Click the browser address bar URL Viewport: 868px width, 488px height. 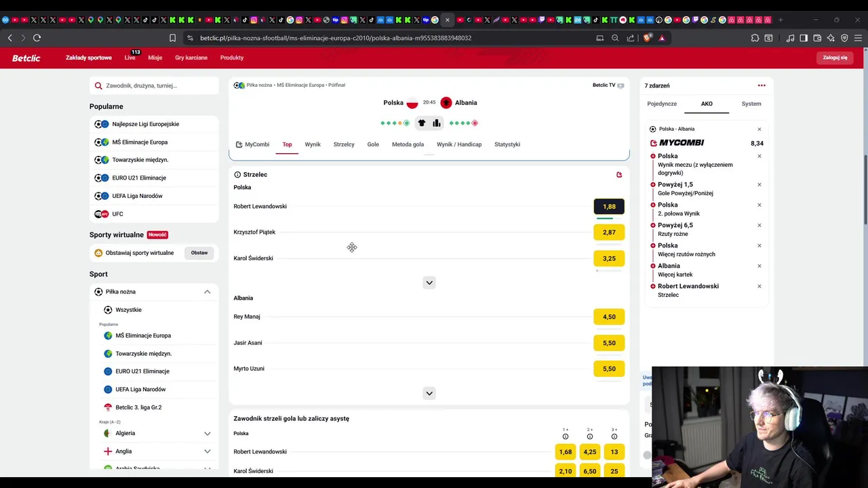(336, 38)
